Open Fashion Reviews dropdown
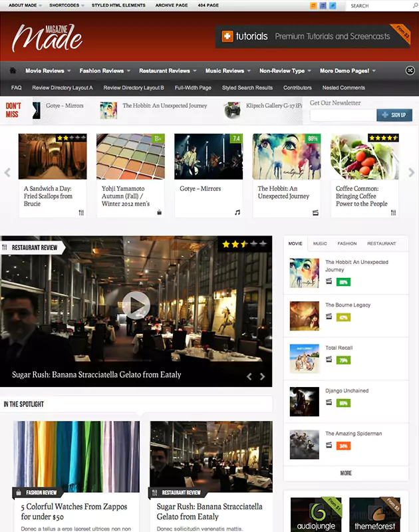The width and height of the screenshot is (419, 532). [105, 70]
